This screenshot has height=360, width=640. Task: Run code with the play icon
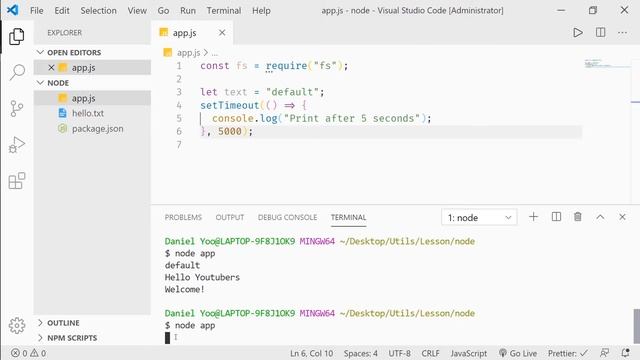click(x=578, y=32)
